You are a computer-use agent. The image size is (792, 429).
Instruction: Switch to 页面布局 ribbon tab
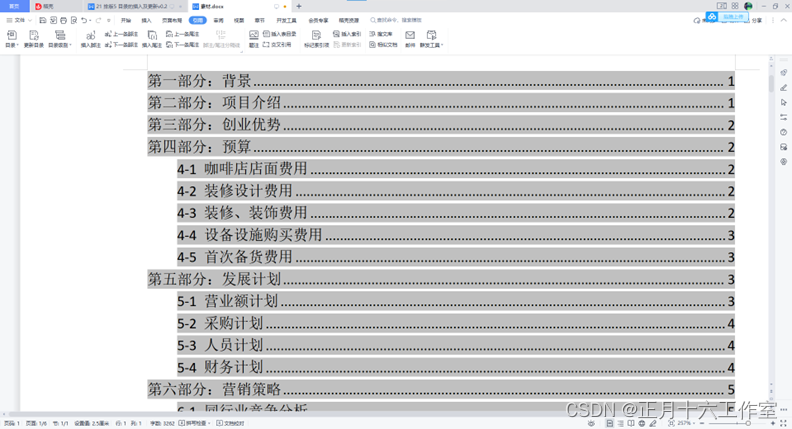click(172, 20)
